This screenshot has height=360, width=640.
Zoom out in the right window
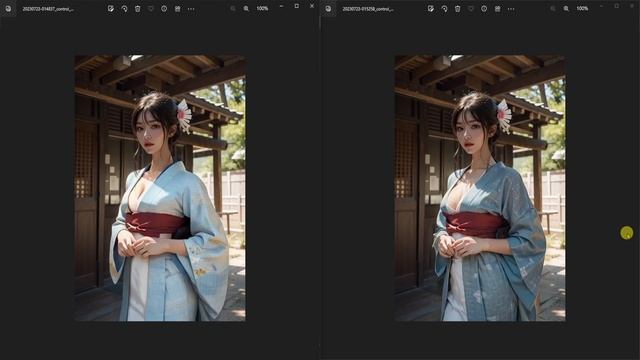click(553, 9)
